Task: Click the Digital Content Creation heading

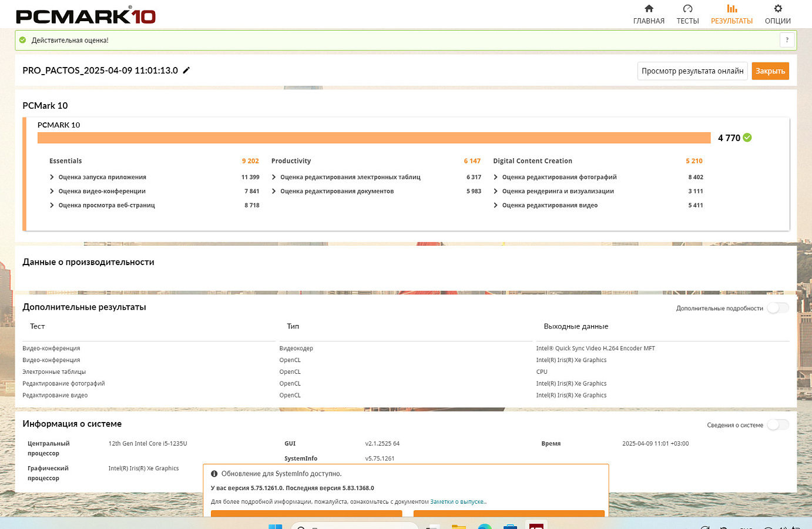Action: pos(533,161)
